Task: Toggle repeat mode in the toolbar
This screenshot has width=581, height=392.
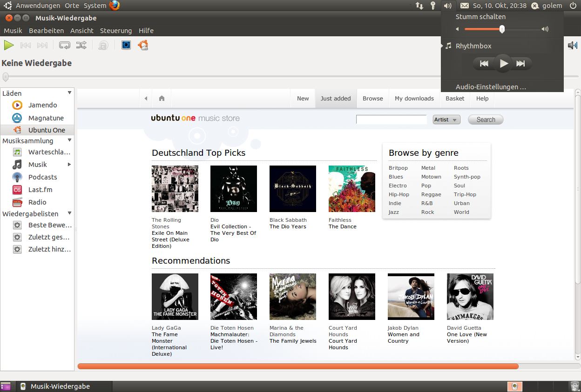Action: coord(65,45)
